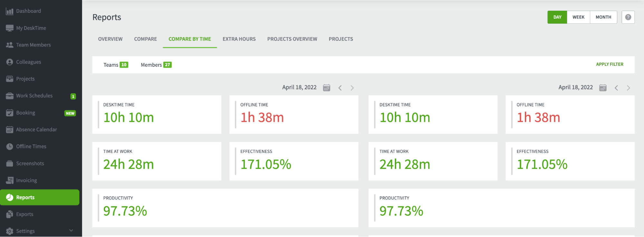Expand the Settings submenu chevron
Screen dimensions: 644x237
point(71,231)
